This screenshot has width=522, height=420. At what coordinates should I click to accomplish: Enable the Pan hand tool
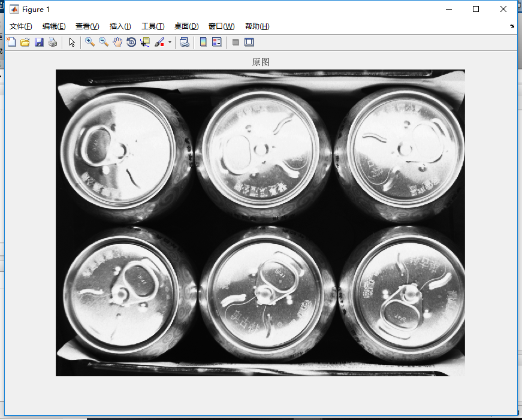117,43
